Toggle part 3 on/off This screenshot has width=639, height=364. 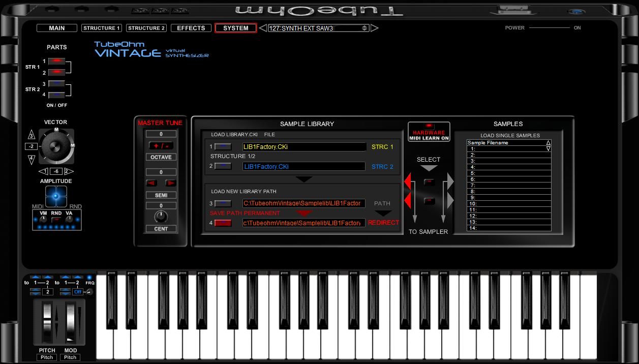click(56, 83)
